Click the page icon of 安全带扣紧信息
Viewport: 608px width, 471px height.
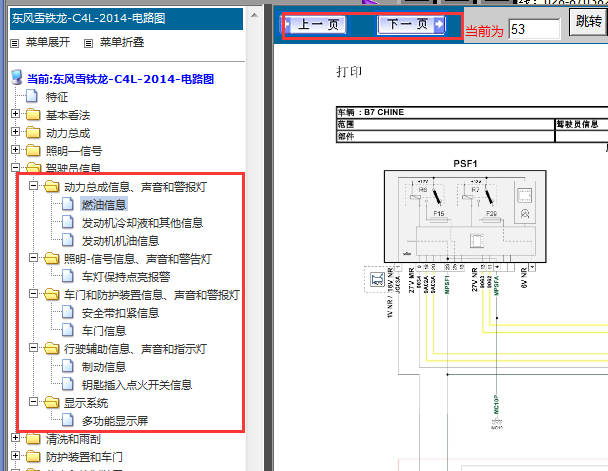pyautogui.click(x=68, y=312)
